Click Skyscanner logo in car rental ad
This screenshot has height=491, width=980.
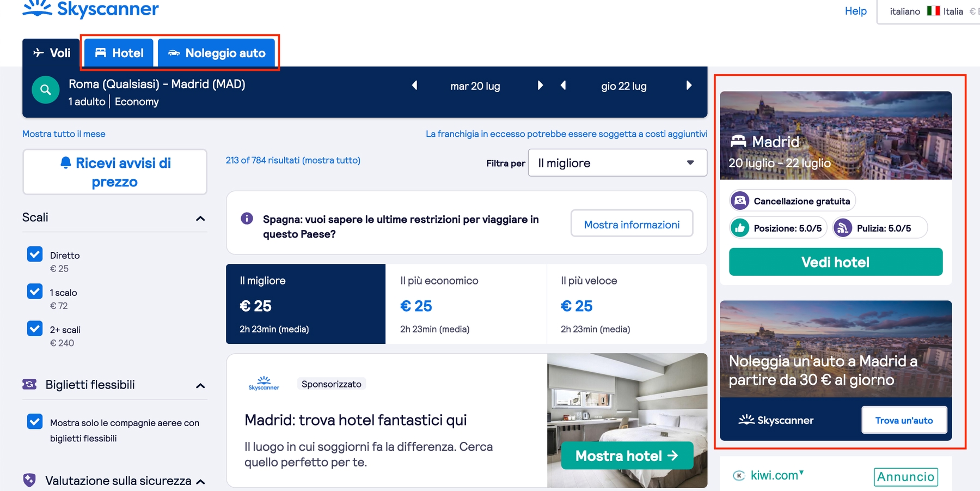click(x=776, y=420)
